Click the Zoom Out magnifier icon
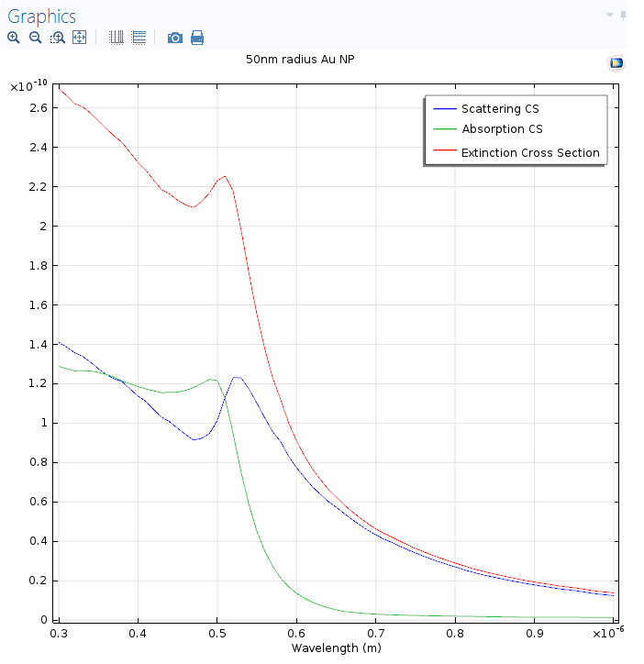This screenshot has width=644, height=664. pyautogui.click(x=35, y=38)
